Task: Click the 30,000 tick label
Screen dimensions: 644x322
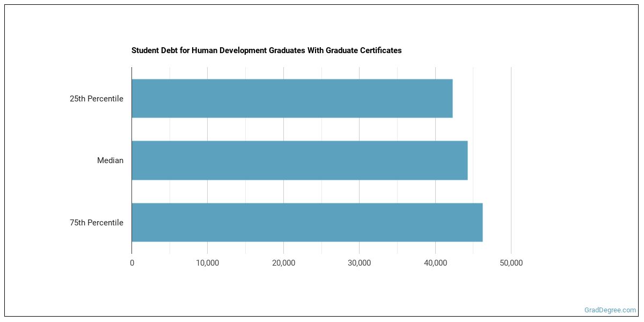Action: pyautogui.click(x=360, y=263)
